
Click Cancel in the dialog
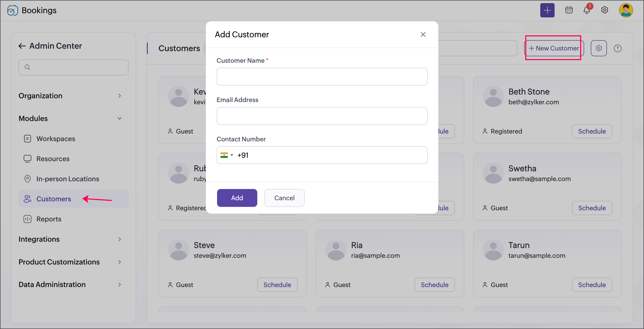pyautogui.click(x=284, y=198)
